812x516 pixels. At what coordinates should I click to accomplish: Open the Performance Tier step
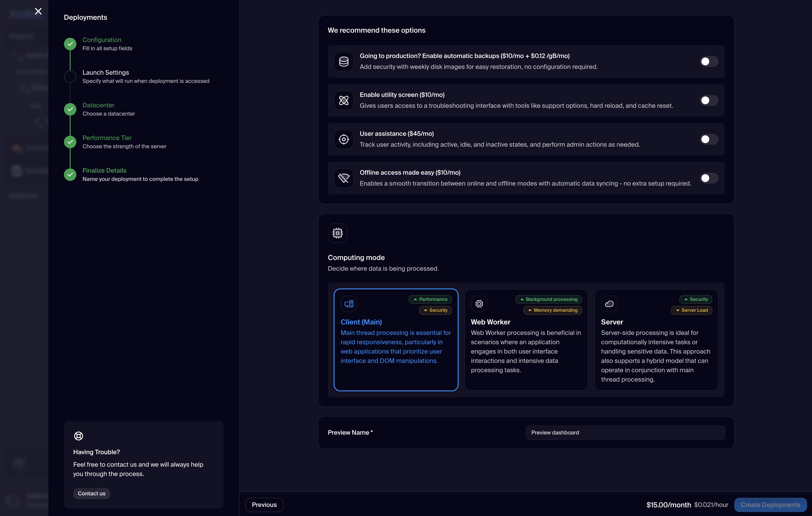click(x=107, y=138)
